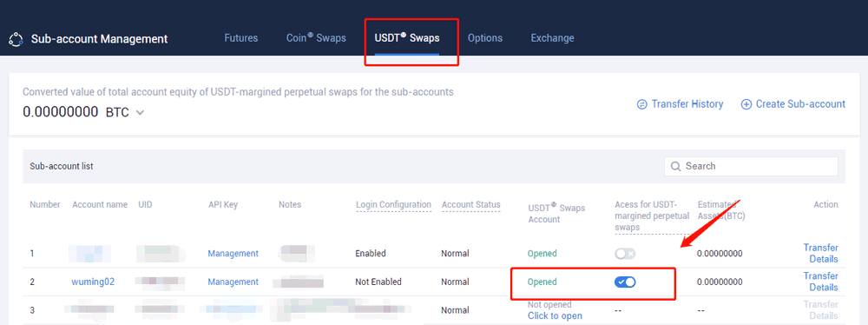Switch to the Futures tab
868x325 pixels.
(240, 38)
